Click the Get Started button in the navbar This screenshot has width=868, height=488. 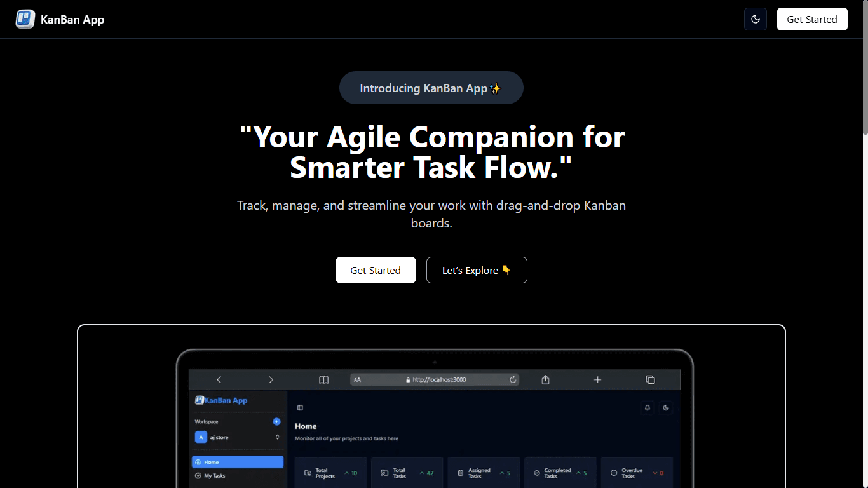(811, 19)
